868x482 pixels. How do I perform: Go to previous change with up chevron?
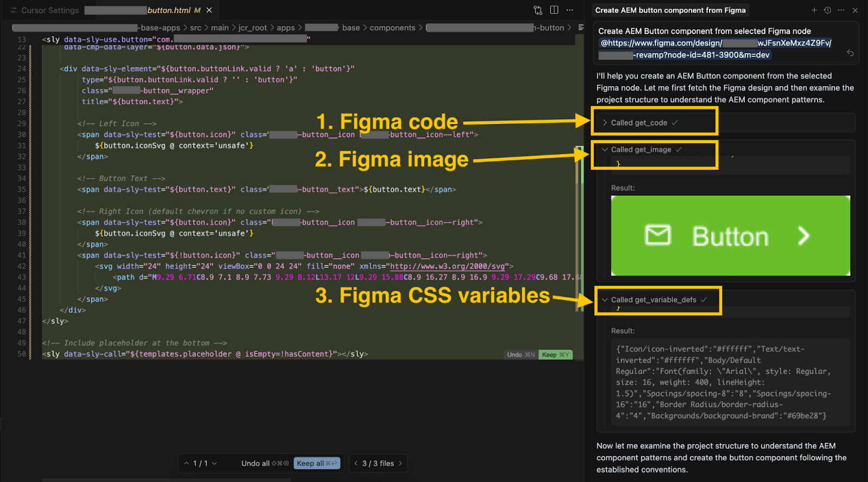point(187,463)
